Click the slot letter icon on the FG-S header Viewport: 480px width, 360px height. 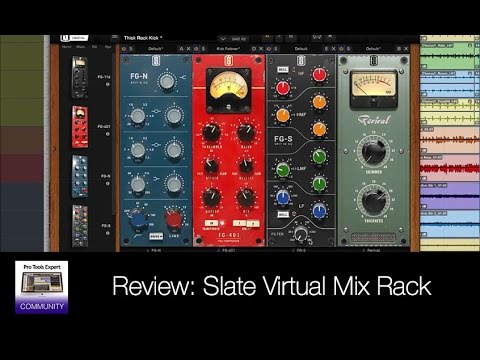pyautogui.click(x=326, y=49)
